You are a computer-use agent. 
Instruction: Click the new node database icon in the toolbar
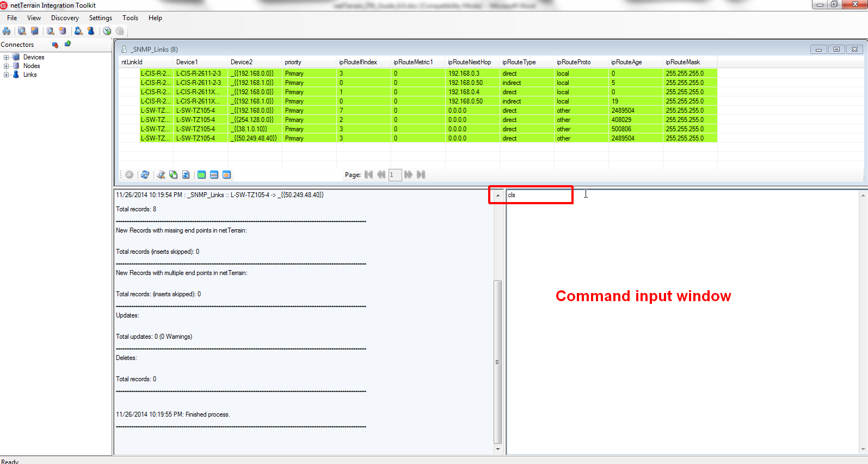click(x=63, y=31)
